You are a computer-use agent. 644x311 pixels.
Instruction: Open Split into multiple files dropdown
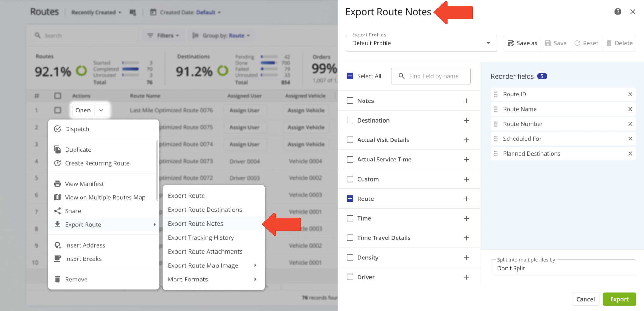[x=563, y=268]
